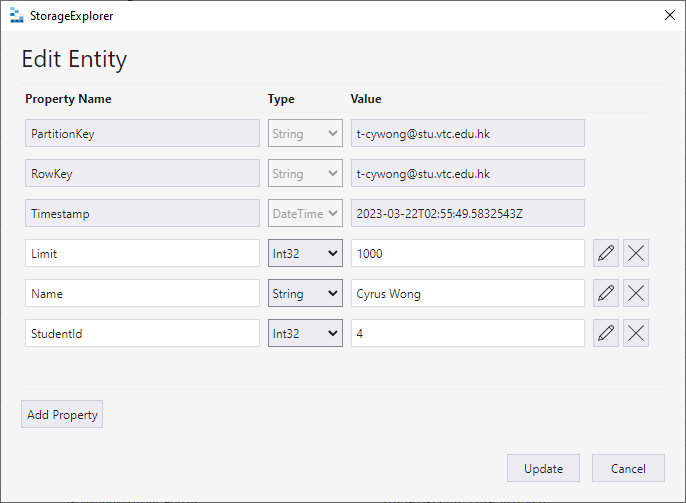Cancel the entity edit

point(628,468)
